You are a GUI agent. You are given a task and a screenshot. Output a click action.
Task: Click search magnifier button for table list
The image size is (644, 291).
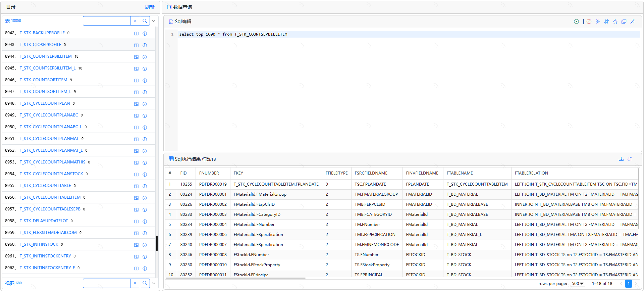pyautogui.click(x=145, y=21)
